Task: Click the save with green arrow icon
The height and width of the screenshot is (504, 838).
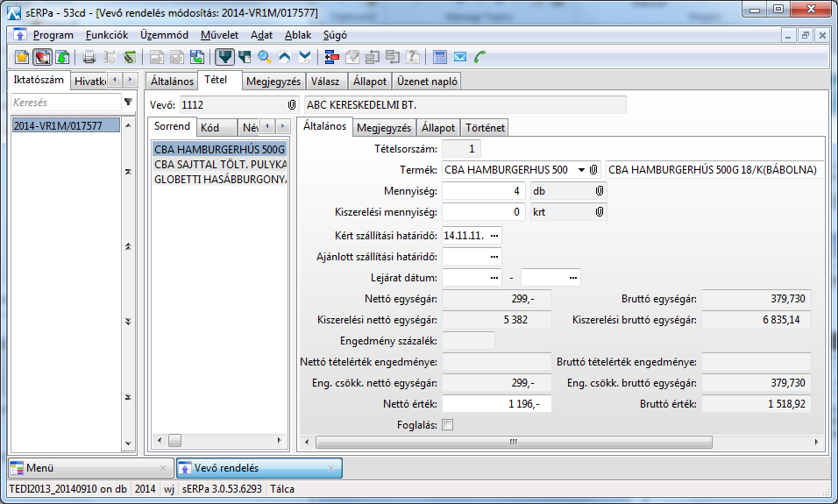Action: point(196,57)
